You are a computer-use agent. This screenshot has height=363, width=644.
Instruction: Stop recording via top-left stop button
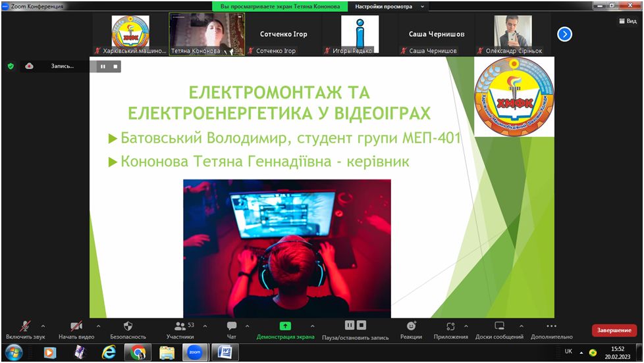115,66
